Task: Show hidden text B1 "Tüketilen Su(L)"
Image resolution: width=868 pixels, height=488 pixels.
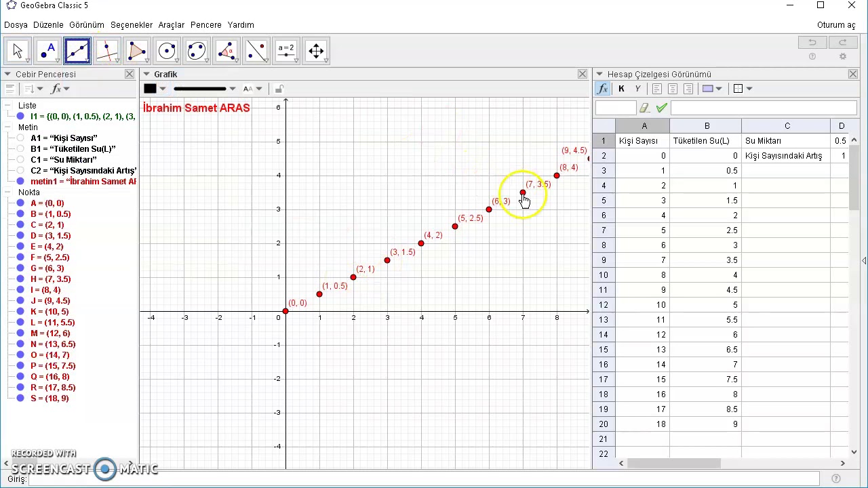Action: pyautogui.click(x=21, y=149)
